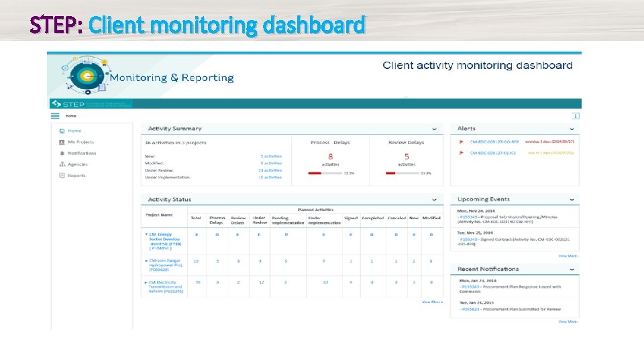Open the New activities count link
Viewport: 644px width, 362px height.
(271, 156)
